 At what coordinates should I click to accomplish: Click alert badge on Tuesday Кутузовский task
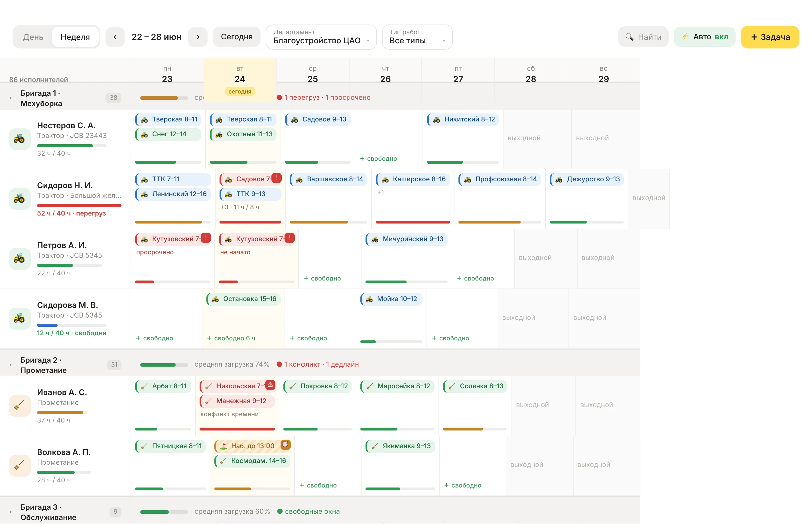coord(289,237)
